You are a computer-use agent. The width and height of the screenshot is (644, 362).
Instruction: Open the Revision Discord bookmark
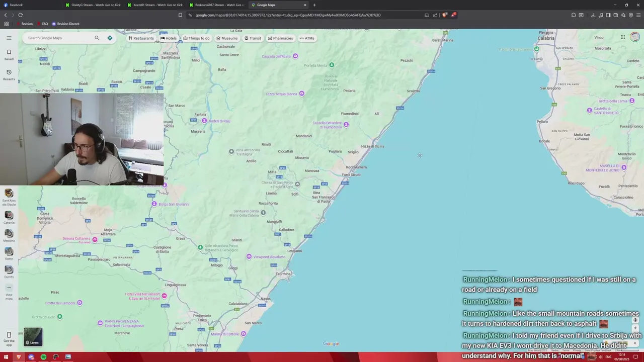(65, 24)
